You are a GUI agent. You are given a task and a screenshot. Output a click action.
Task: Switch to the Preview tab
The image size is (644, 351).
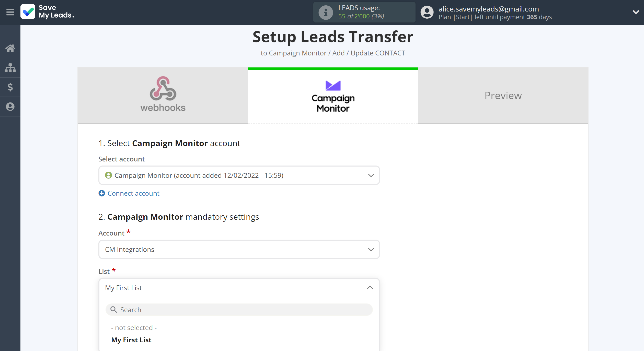coord(503,95)
